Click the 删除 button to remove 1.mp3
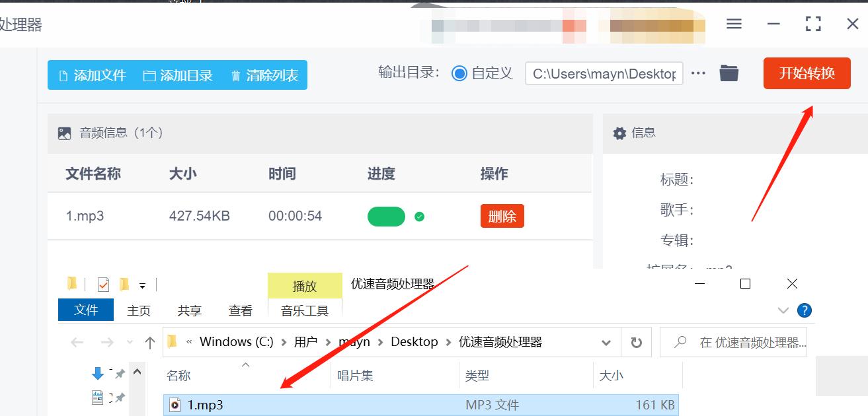Image resolution: width=868 pixels, height=416 pixels. point(502,216)
